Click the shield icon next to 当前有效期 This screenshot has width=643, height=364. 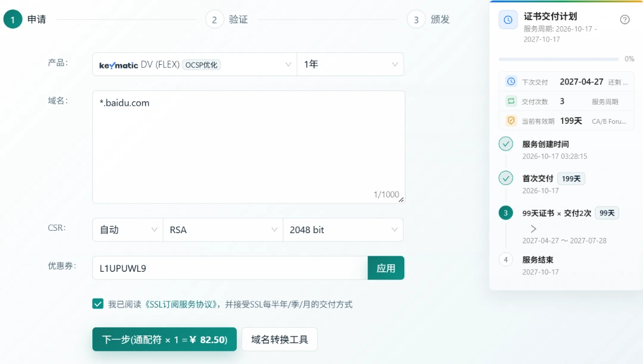coord(511,121)
